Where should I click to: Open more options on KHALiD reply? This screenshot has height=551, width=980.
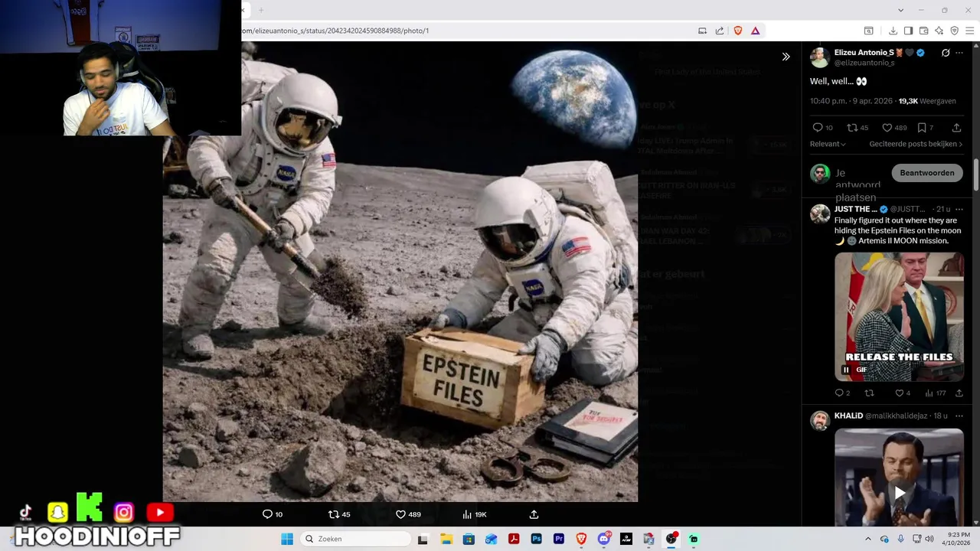click(959, 416)
